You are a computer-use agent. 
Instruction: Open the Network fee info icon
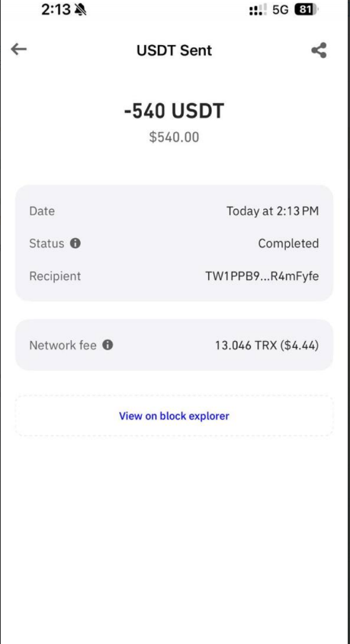click(x=108, y=345)
